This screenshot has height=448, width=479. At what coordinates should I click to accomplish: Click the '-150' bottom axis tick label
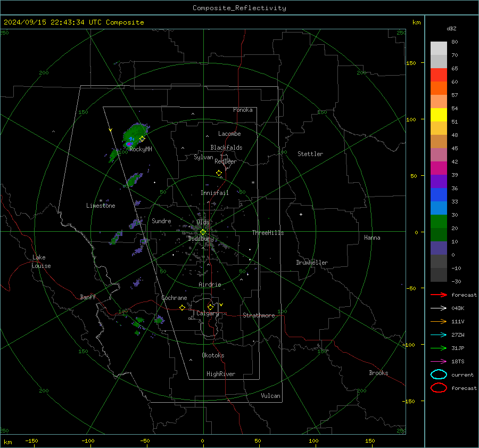(31, 441)
